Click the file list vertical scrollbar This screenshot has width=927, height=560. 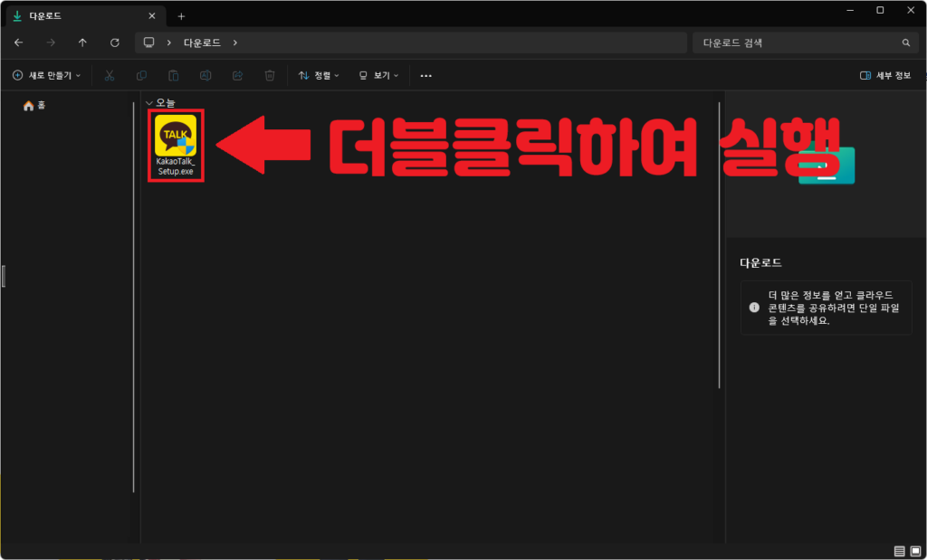(x=719, y=245)
